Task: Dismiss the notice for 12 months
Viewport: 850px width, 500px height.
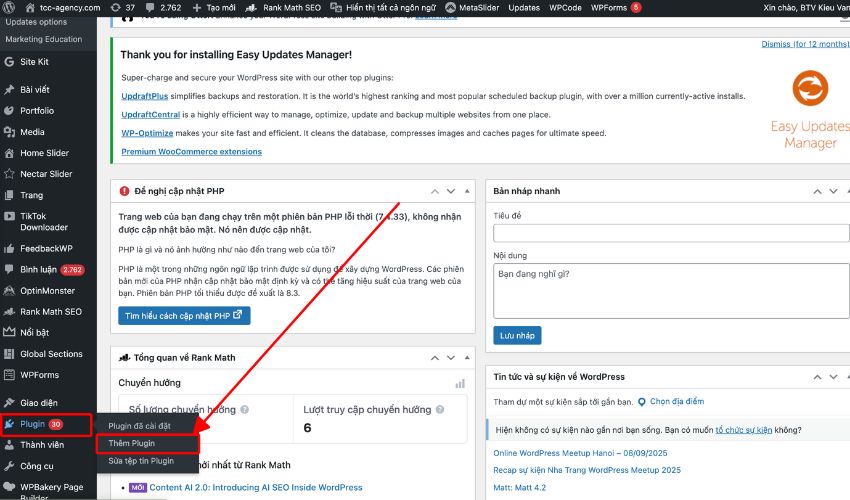Action: point(805,44)
